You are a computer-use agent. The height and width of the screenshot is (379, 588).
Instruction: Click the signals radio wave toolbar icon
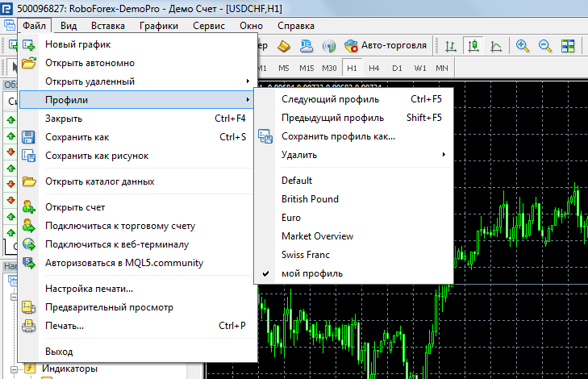click(329, 45)
